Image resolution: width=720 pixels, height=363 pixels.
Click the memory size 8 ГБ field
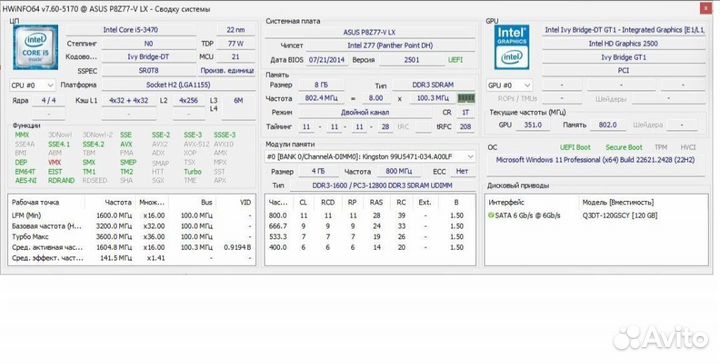pos(321,85)
